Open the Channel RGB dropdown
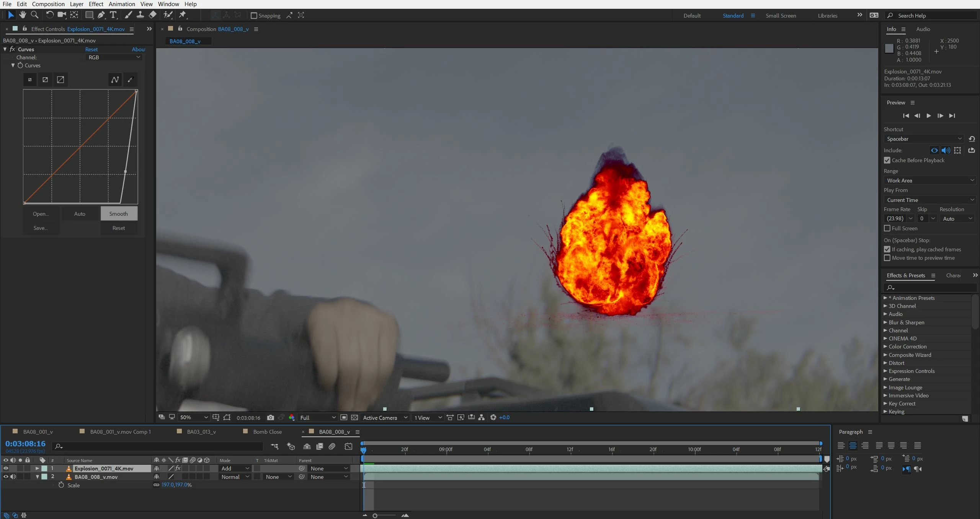The width and height of the screenshot is (980, 519). (x=114, y=57)
